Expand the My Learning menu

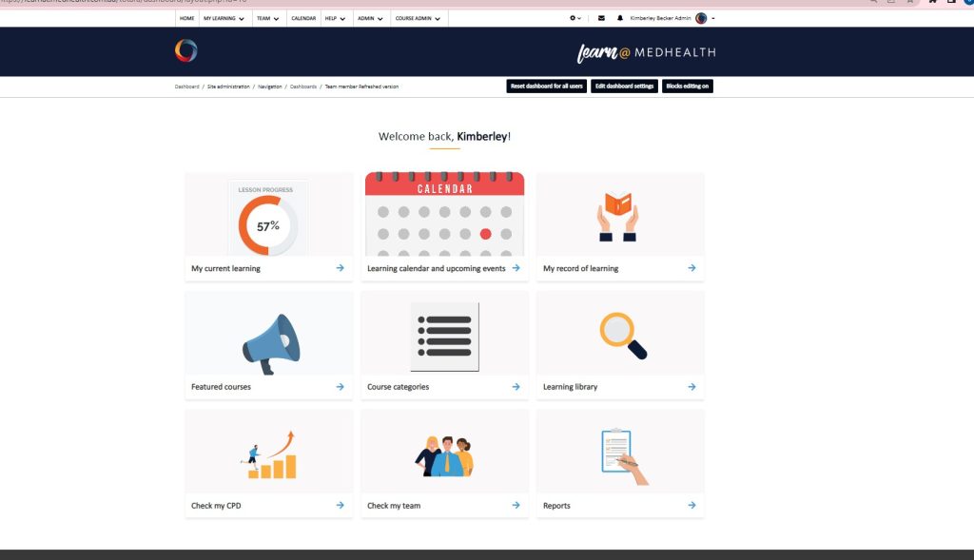(224, 19)
